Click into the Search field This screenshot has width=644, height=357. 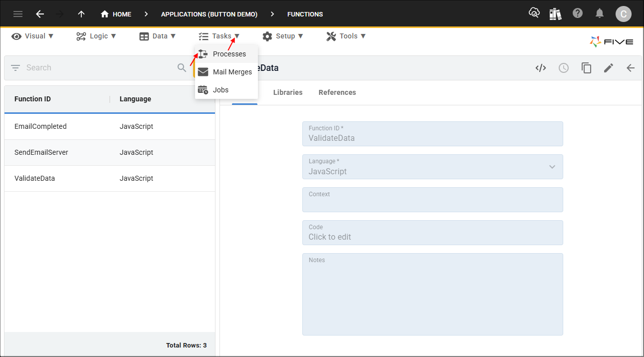[100, 67]
